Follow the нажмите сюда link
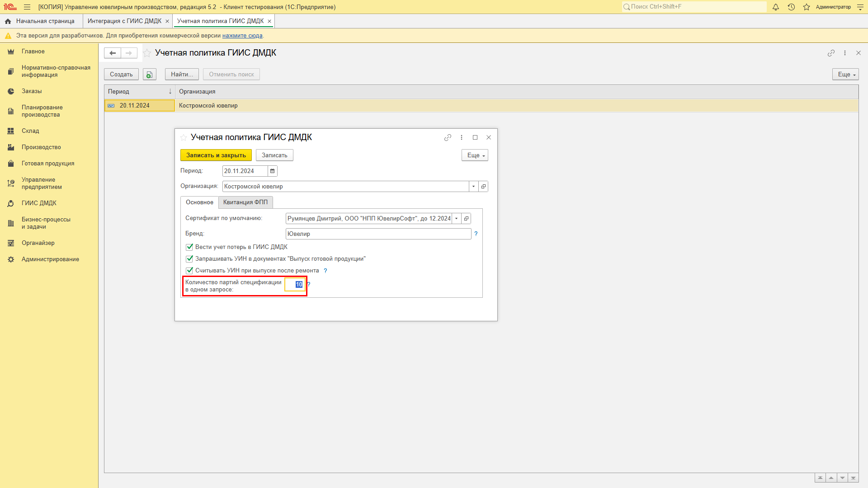 242,36
